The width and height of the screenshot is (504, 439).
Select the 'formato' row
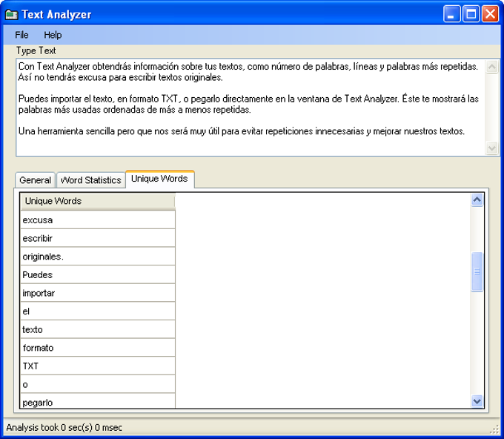click(98, 348)
